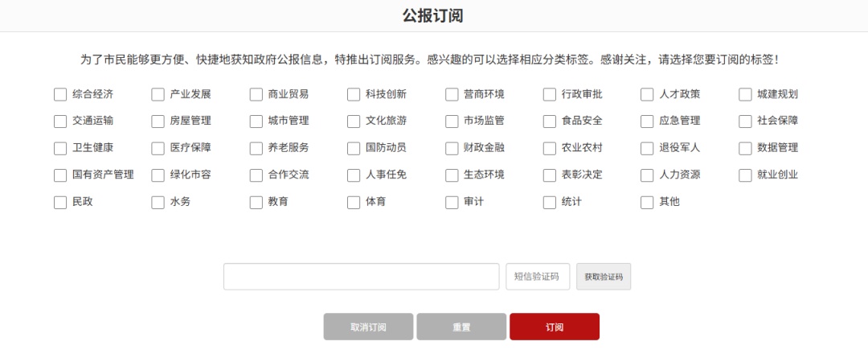Check the 综合经济 checkbox
Viewport: 868px width, 362px height.
tap(60, 94)
